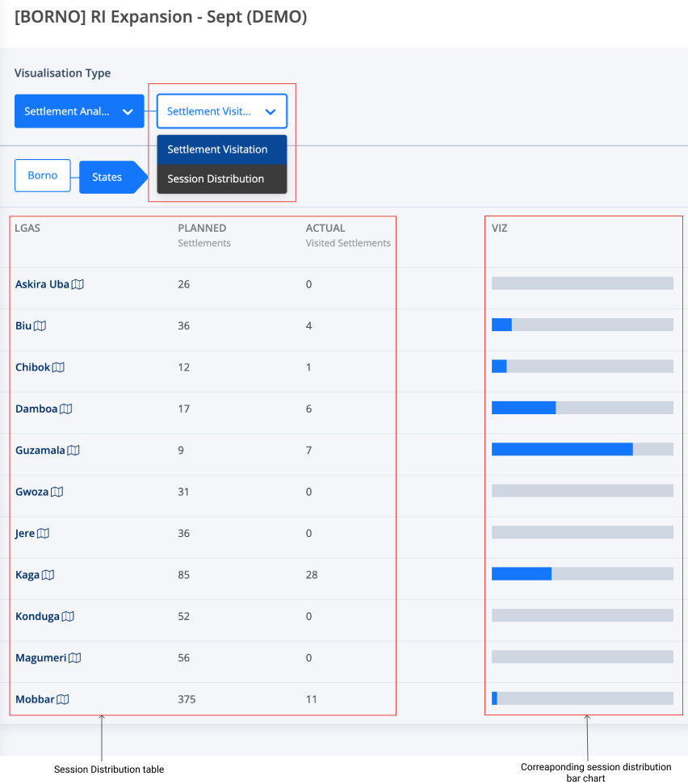Open the Mobbar LGA link
This screenshot has height=784, width=688.
(35, 699)
